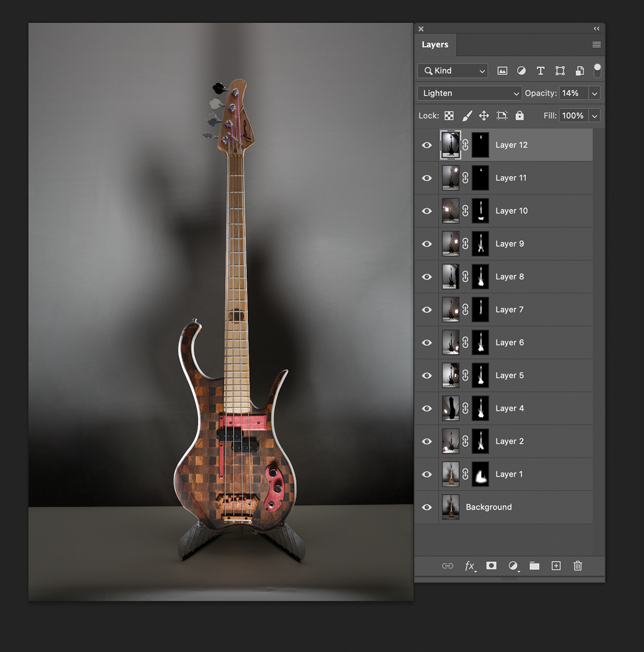This screenshot has width=644, height=652.
Task: Click the Fill 100% value field
Action: coord(574,116)
